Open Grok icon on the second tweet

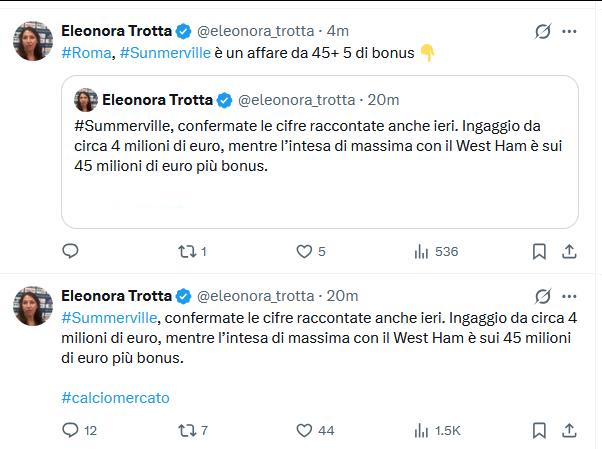point(543,296)
